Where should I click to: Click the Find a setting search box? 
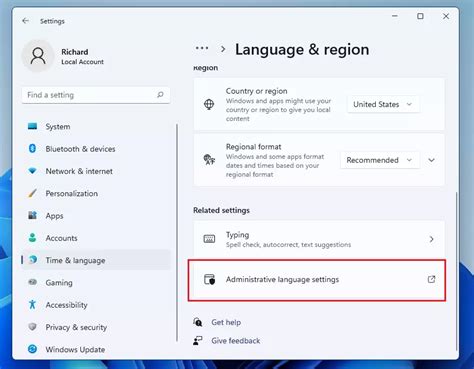coord(96,95)
